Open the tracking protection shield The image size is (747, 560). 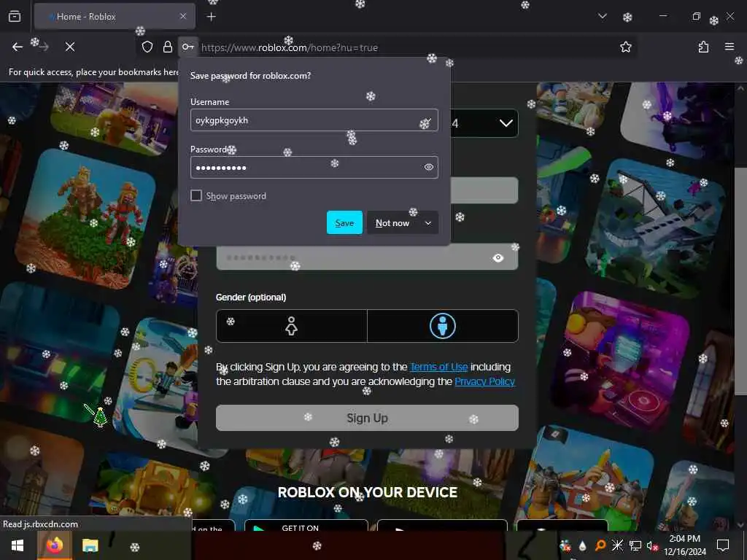point(147,47)
